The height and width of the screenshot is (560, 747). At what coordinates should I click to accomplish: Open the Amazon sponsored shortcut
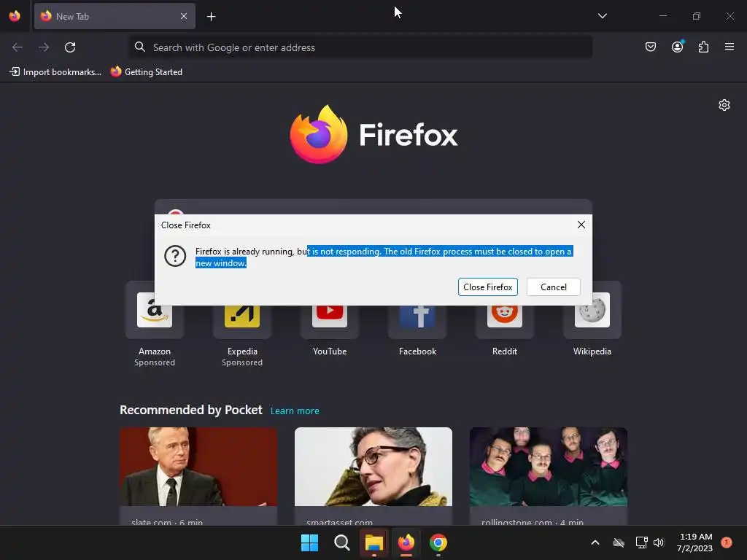pos(155,324)
